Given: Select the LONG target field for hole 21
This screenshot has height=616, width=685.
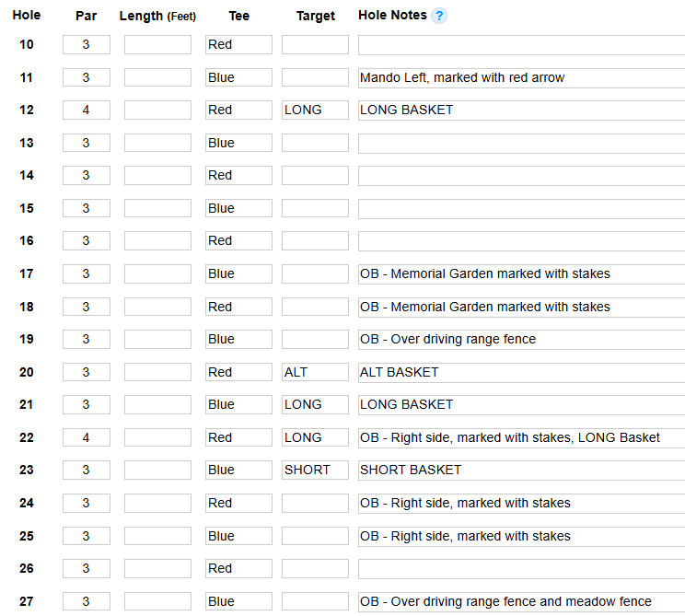Looking at the screenshot, I should (315, 404).
